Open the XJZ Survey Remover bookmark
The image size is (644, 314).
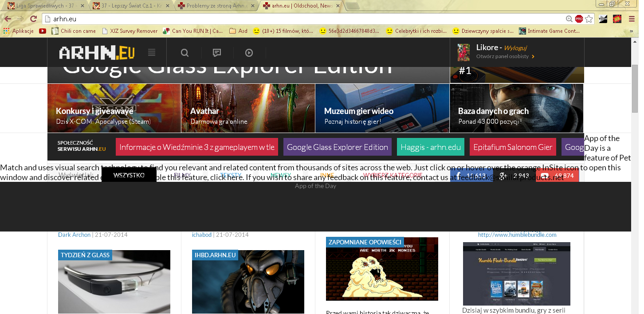130,31
